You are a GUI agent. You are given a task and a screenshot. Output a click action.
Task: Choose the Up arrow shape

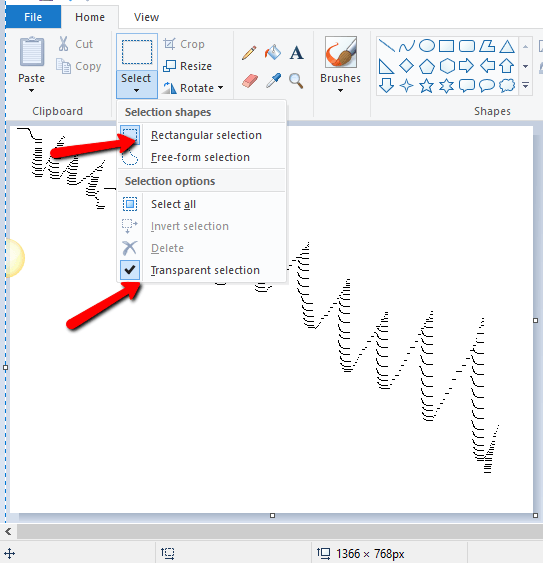[x=507, y=66]
